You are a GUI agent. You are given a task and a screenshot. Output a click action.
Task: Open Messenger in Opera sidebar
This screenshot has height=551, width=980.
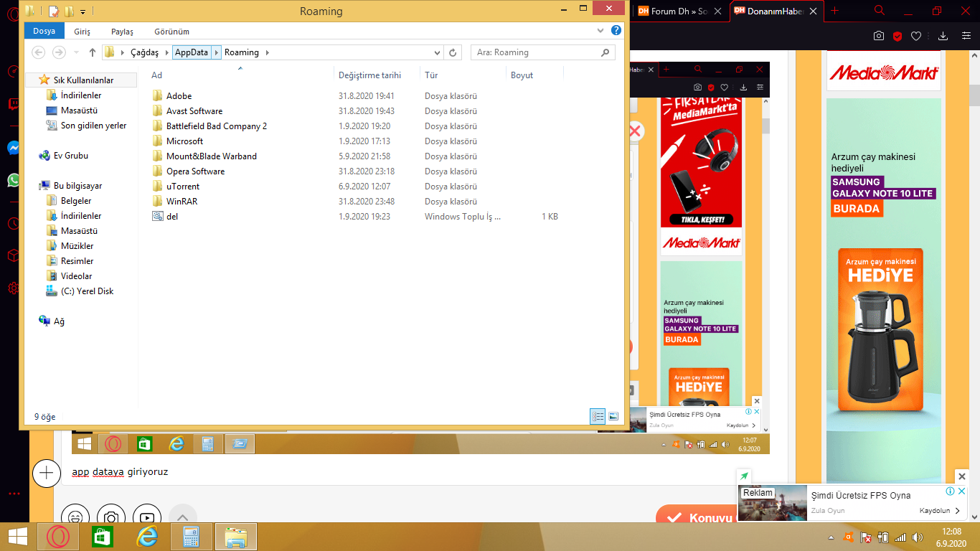pos(14,148)
